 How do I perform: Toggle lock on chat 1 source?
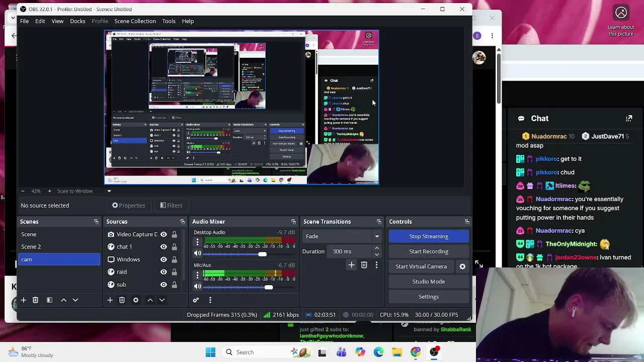click(x=174, y=247)
